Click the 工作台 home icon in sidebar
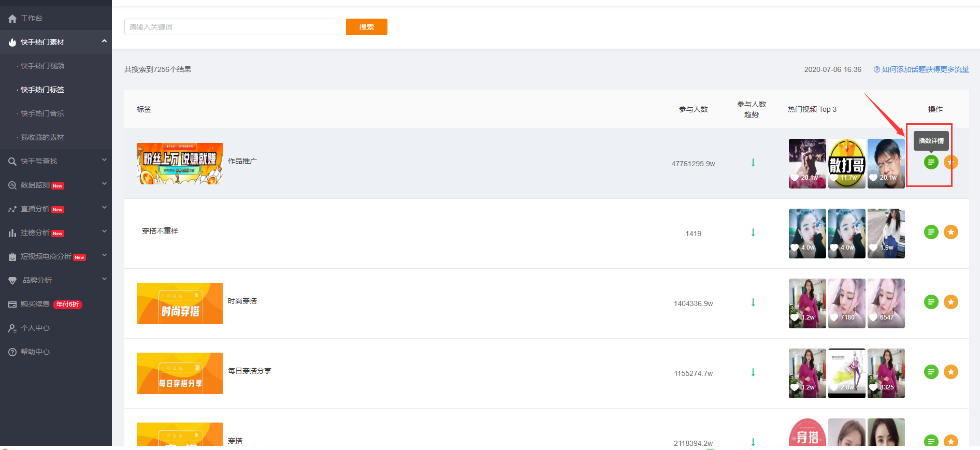The image size is (980, 450). 12,19
